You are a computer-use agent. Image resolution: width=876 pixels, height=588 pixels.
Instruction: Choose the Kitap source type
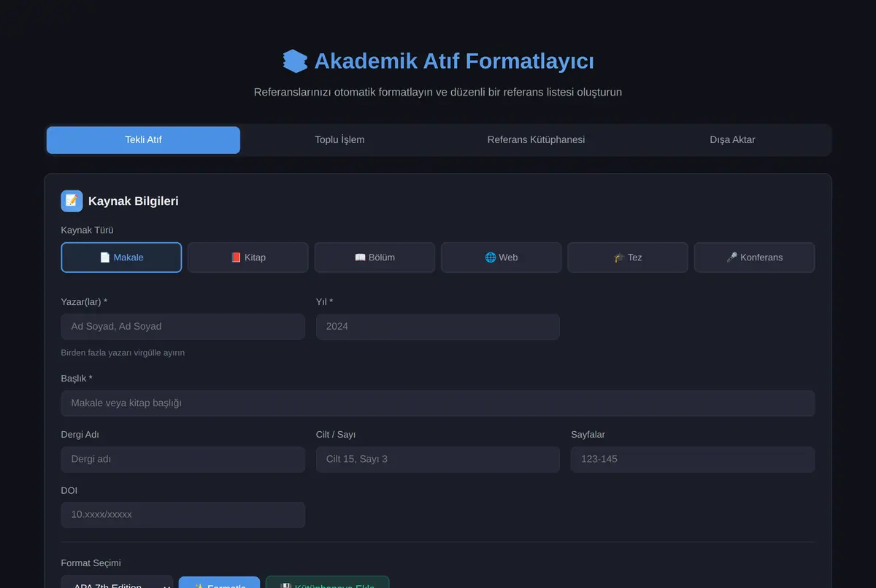pyautogui.click(x=248, y=258)
